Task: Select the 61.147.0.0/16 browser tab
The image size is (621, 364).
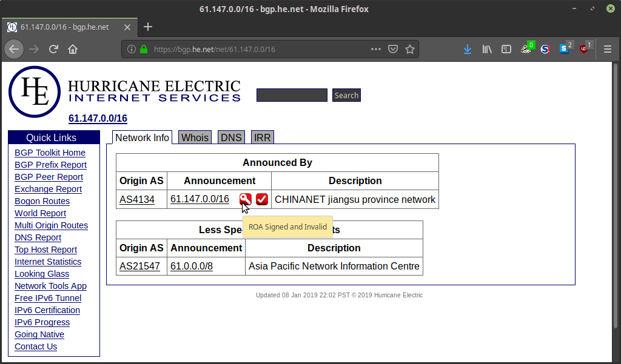Action: point(69,27)
